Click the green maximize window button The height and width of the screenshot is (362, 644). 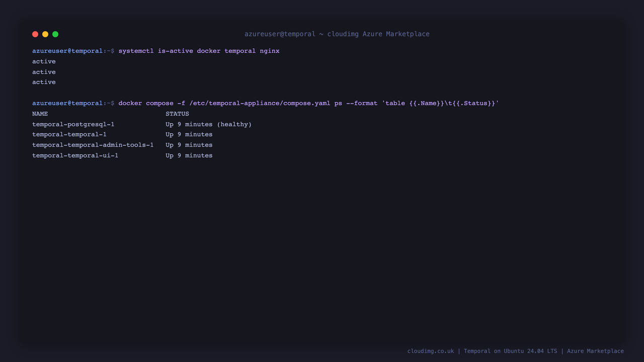pos(55,34)
